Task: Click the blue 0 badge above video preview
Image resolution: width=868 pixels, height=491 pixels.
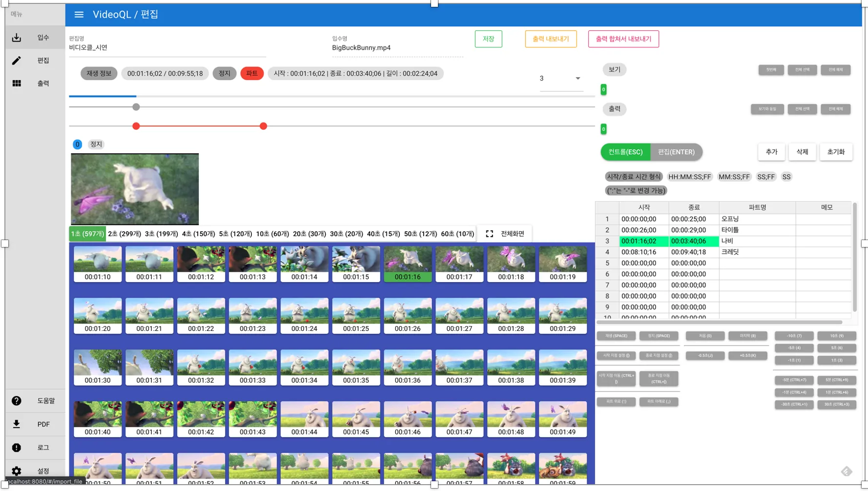Action: click(x=77, y=144)
